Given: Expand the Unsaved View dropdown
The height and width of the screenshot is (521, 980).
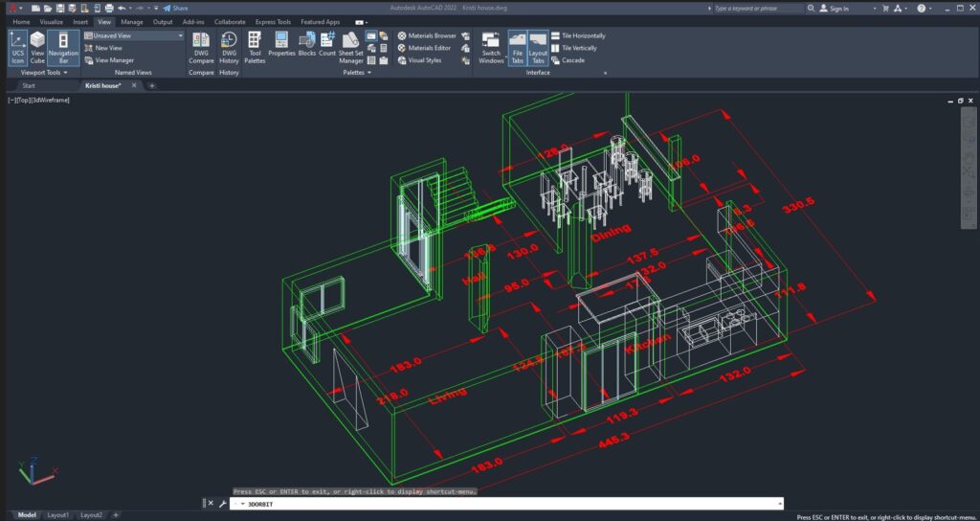Looking at the screenshot, I should coord(179,35).
